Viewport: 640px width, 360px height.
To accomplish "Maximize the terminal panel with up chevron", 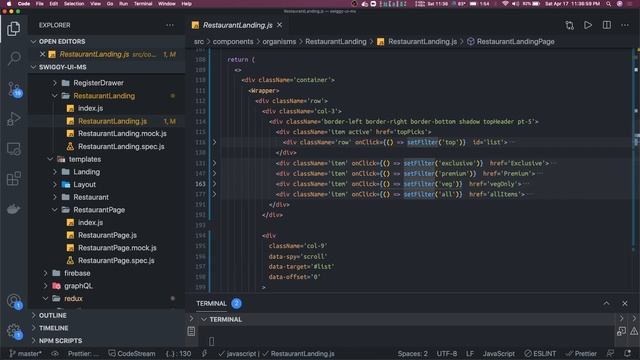I will click(607, 303).
